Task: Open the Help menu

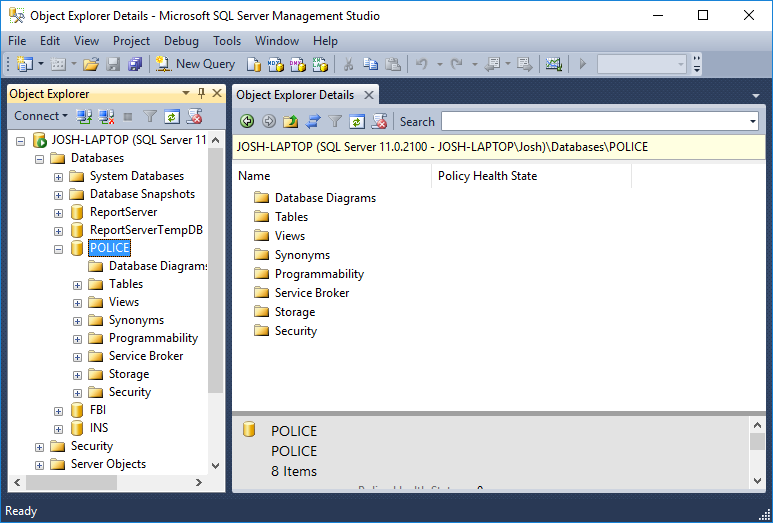Action: coord(325,41)
